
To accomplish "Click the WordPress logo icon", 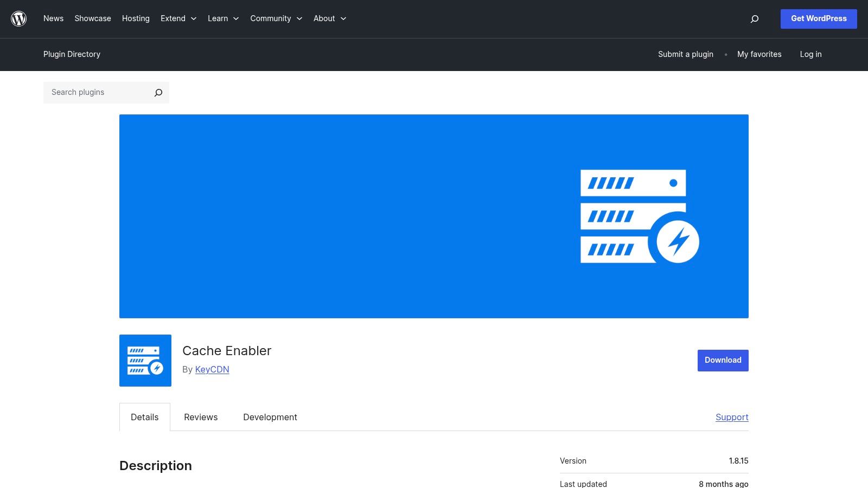I will click(x=19, y=19).
